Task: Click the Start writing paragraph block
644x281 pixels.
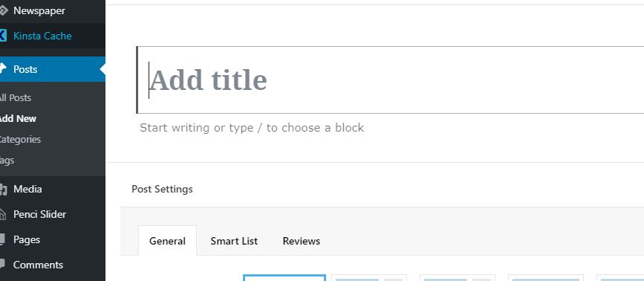Action: pyautogui.click(x=252, y=127)
